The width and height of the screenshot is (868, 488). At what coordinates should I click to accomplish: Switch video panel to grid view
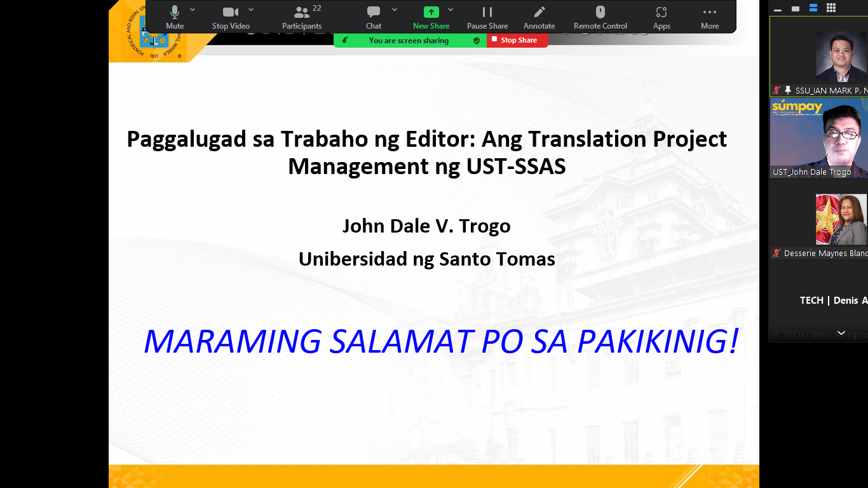pyautogui.click(x=831, y=8)
